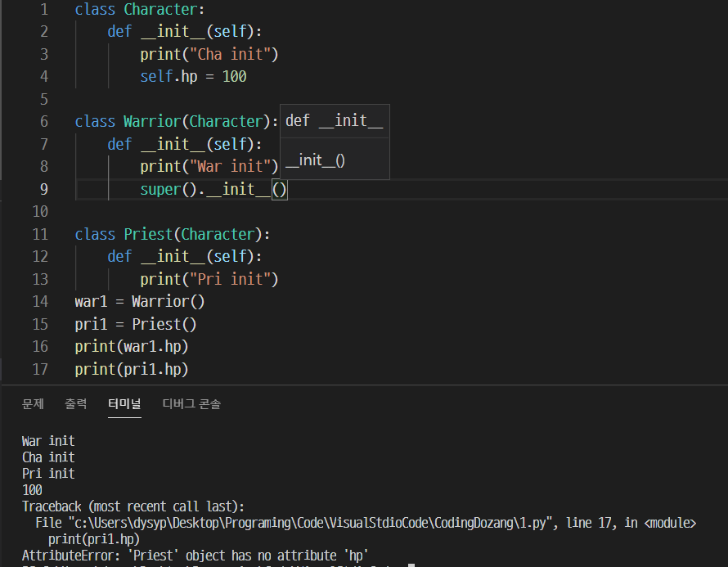Open the 디버그 콘솔 tab
Screen dimensions: 728x567
[191, 404]
